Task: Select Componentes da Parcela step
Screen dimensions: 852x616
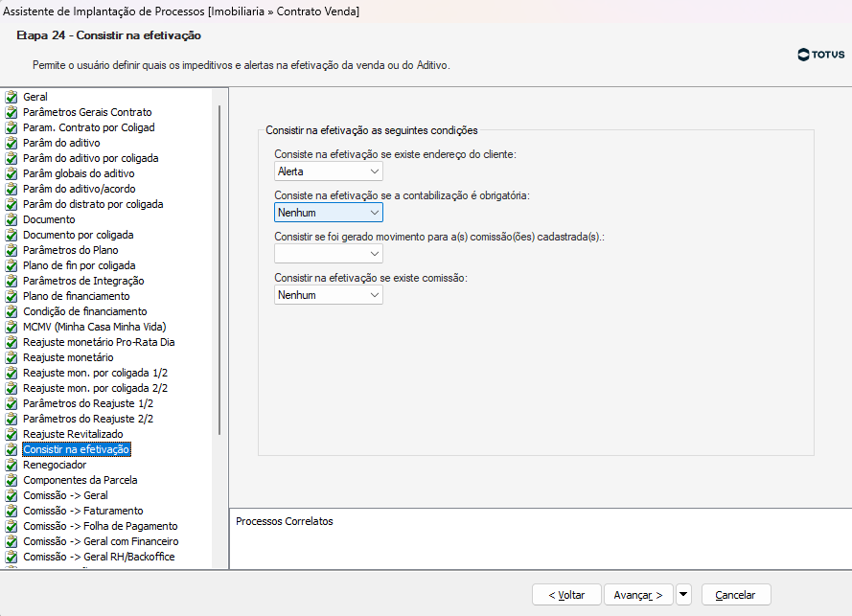Action: [80, 480]
